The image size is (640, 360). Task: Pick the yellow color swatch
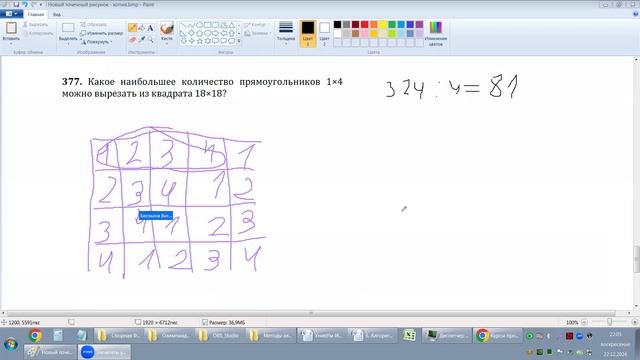[x=382, y=25]
